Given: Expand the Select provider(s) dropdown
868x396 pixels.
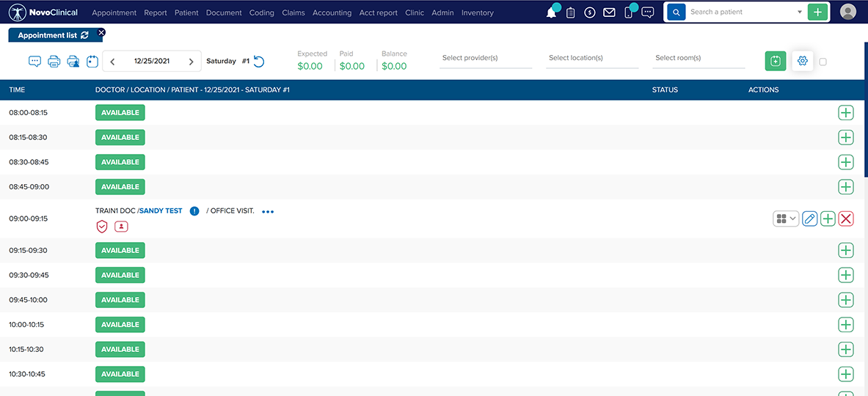Looking at the screenshot, I should (x=485, y=59).
